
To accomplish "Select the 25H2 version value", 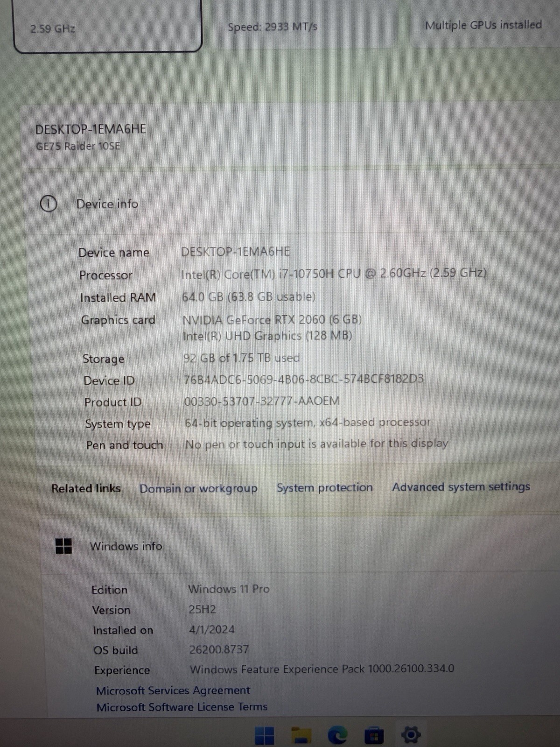I will 203,609.
